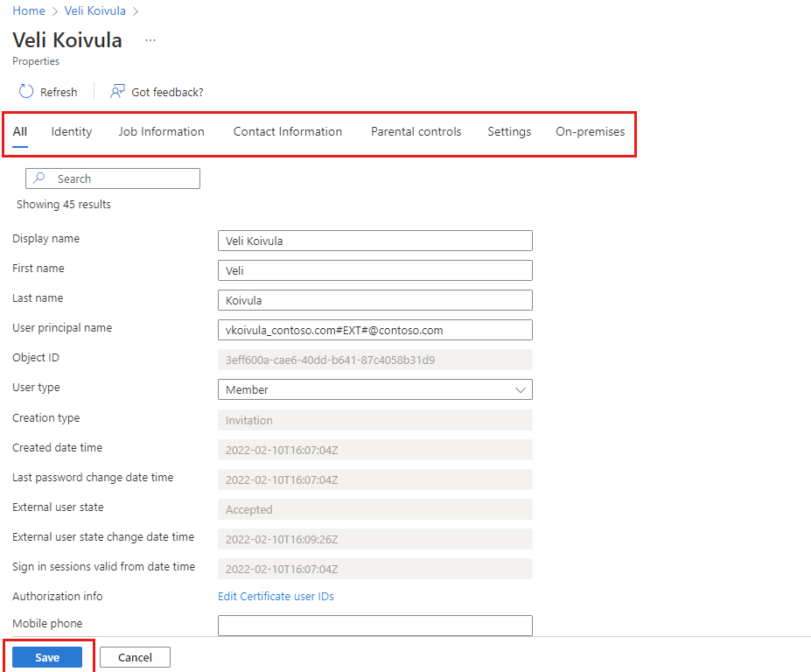Click the Veli Koivula breadcrumb link
Image resolution: width=811 pixels, height=672 pixels.
click(x=95, y=10)
